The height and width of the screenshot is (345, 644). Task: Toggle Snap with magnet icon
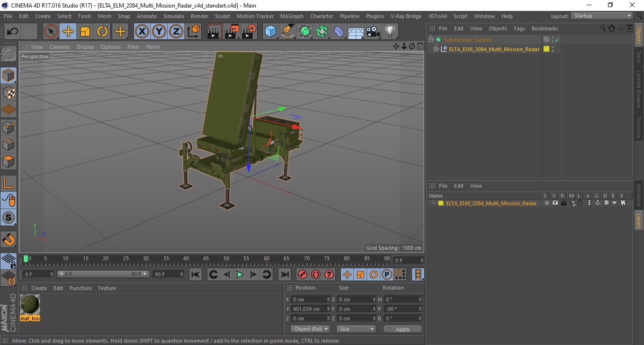pos(9,239)
